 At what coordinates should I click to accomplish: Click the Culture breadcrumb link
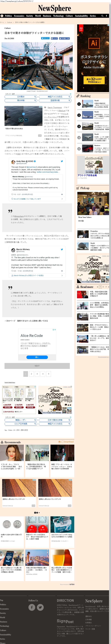click(9, 22)
